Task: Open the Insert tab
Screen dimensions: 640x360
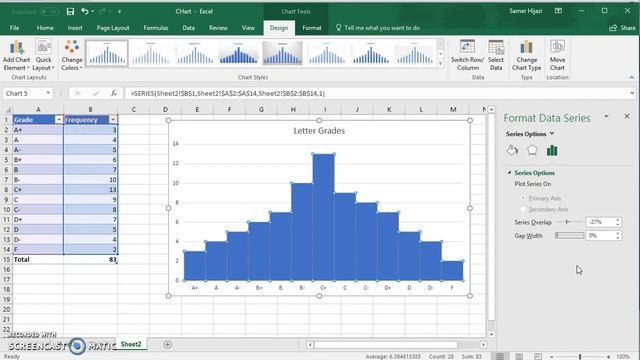Action: pyautogui.click(x=75, y=28)
